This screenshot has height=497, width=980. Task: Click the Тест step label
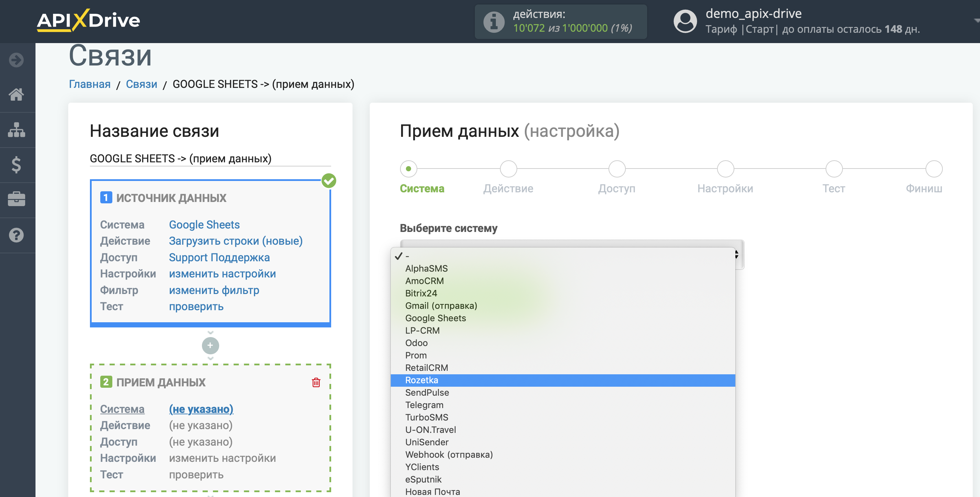pos(834,189)
